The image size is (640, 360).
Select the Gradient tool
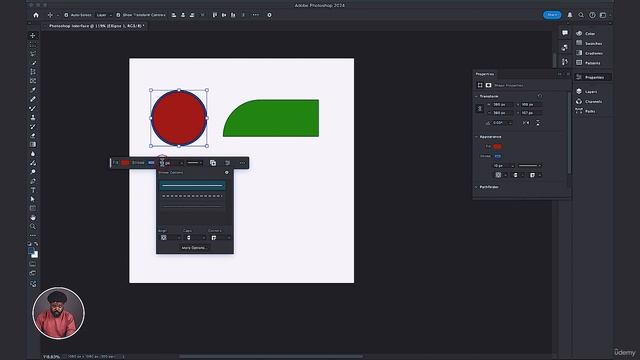coord(33,144)
